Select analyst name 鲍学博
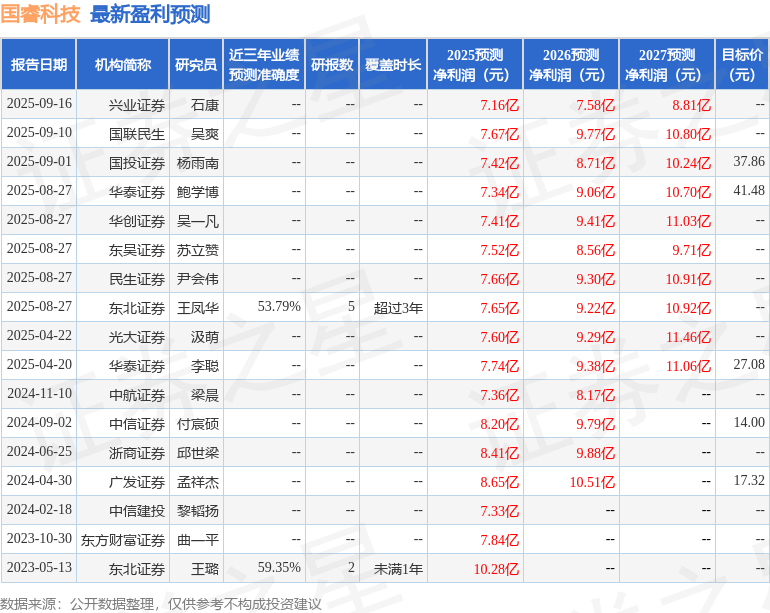Screen dimensions: 770x613 point(198,192)
